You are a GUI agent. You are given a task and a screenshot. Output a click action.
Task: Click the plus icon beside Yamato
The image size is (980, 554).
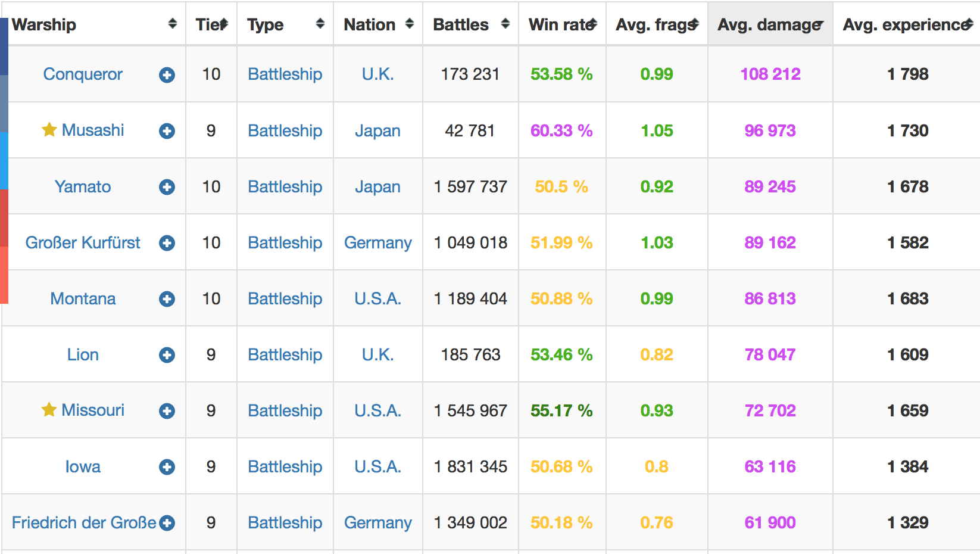(x=167, y=187)
